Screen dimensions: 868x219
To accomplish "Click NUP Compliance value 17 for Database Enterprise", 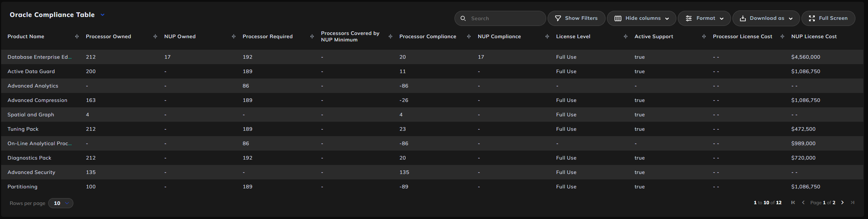I will tap(481, 57).
